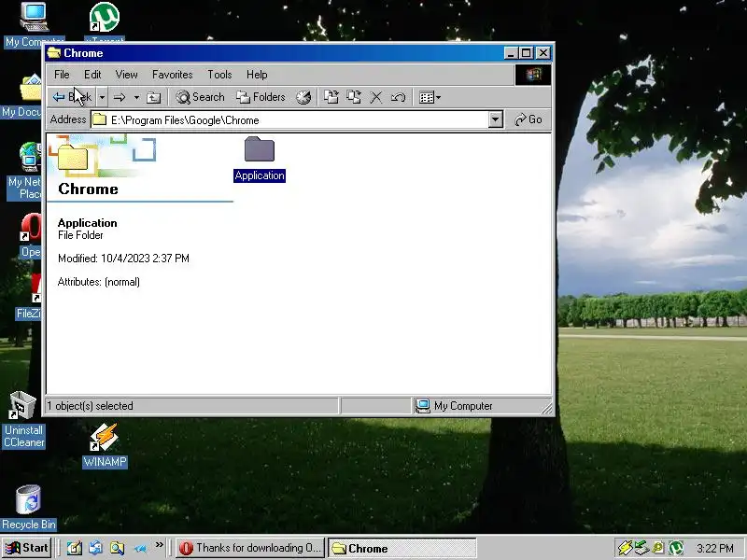
Task: Select the Uninstall CCleaner desktop shortcut
Action: point(22,420)
